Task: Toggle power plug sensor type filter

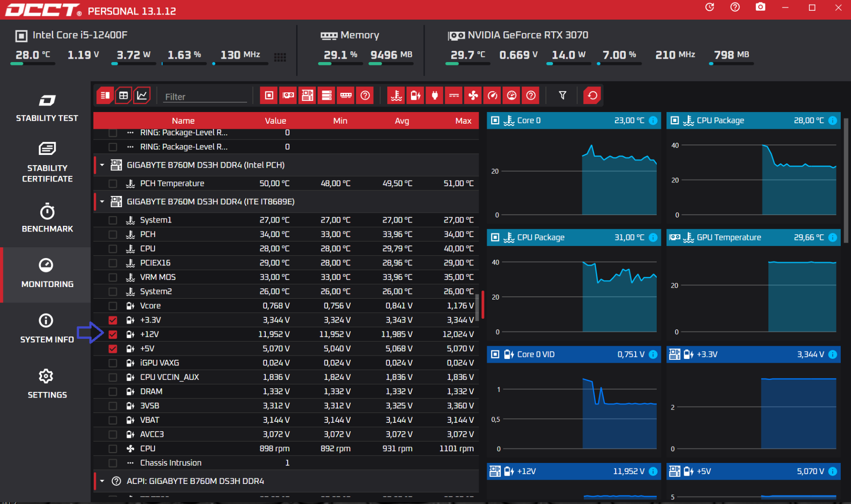Action: (x=434, y=96)
